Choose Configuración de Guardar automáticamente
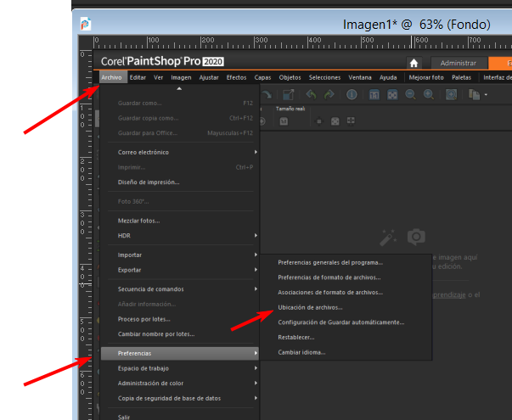Viewport: 512px width, 420px height. tap(346, 322)
